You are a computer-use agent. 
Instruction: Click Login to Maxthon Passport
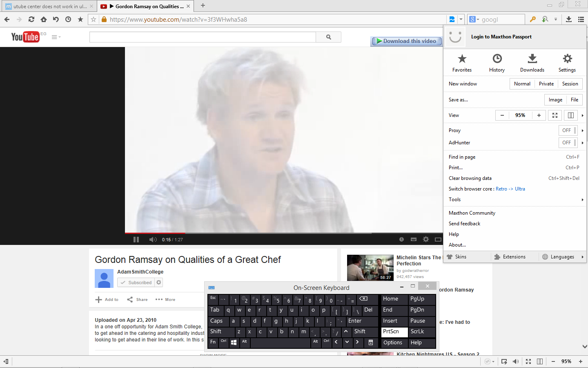[x=501, y=37]
